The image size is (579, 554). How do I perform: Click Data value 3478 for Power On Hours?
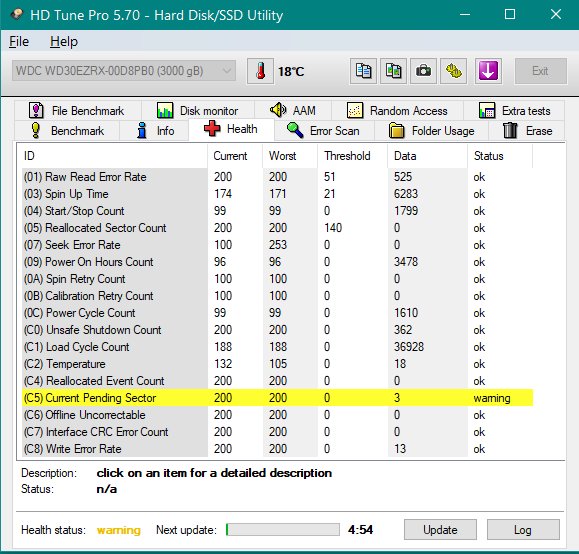[x=406, y=262]
